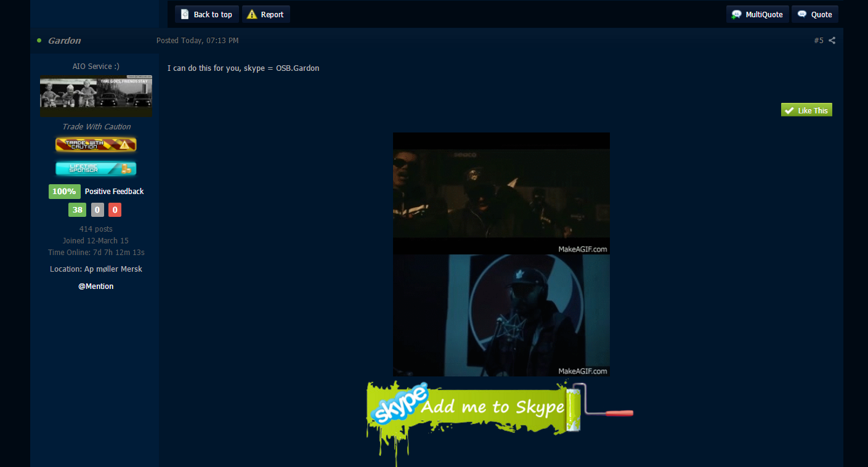Select the 'Location: Ap møller Mersk' text

[96, 269]
